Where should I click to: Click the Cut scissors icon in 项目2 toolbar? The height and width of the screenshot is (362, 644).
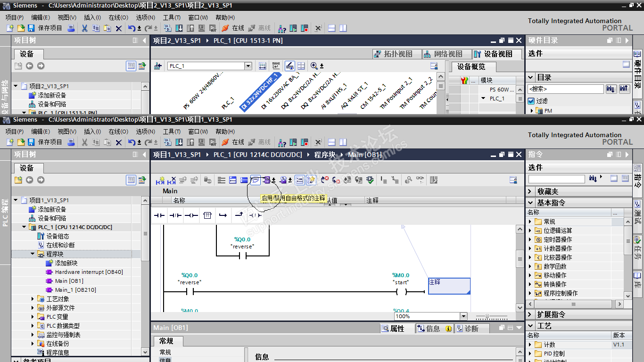tap(84, 28)
